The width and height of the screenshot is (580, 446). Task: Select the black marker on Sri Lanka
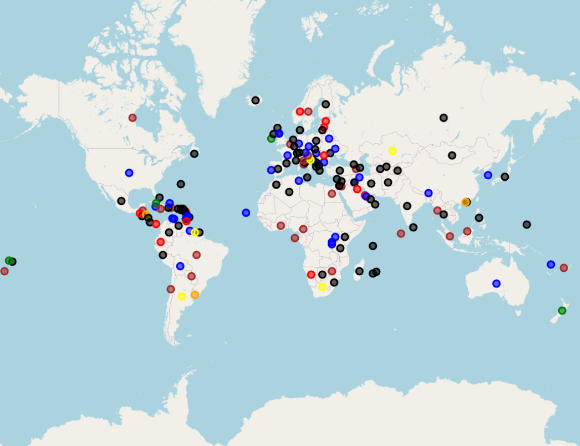point(413,227)
